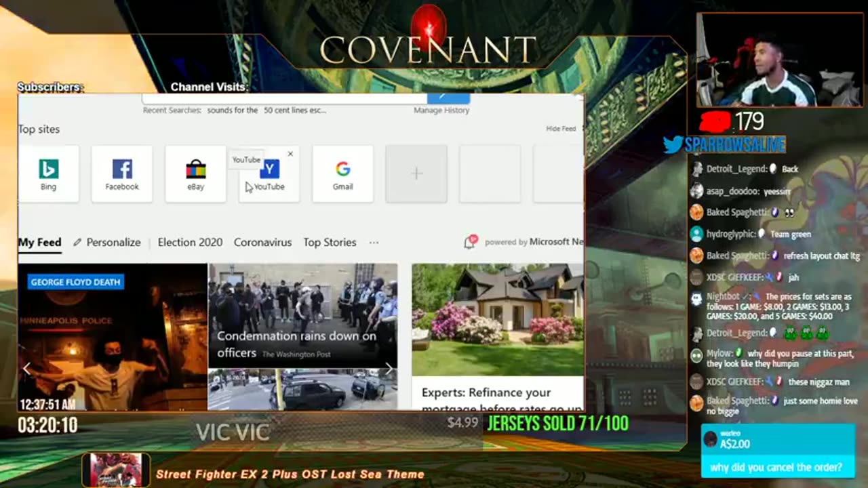
Task: Click the 'JERSEYS SOLD 71/100' text
Action: 557,424
